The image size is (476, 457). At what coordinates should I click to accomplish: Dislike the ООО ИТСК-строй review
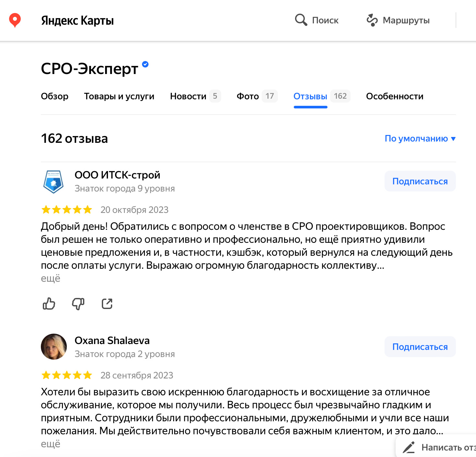pos(78,304)
